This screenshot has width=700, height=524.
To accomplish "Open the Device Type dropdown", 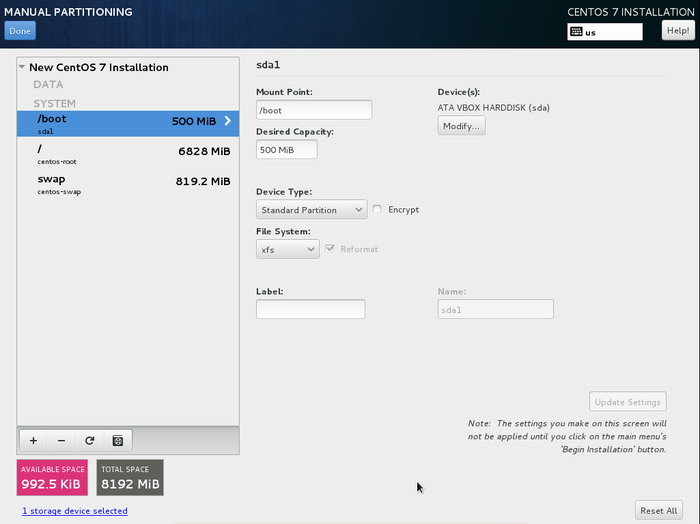I will [312, 209].
